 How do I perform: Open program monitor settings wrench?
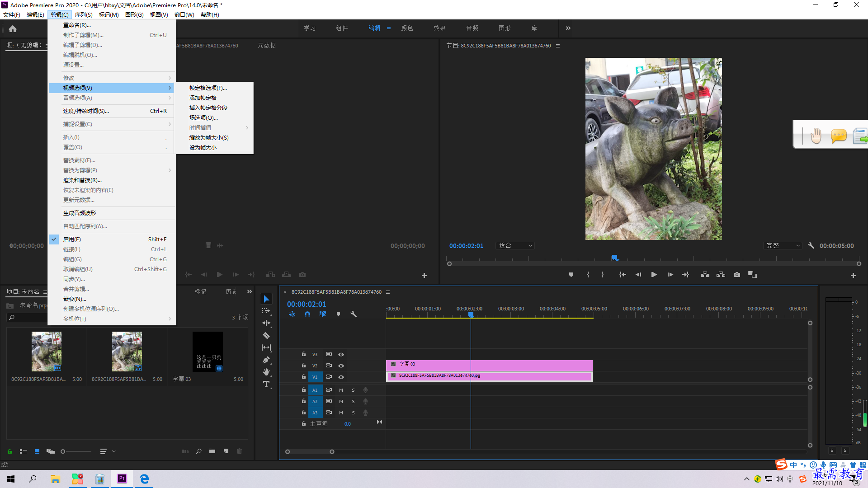point(811,246)
